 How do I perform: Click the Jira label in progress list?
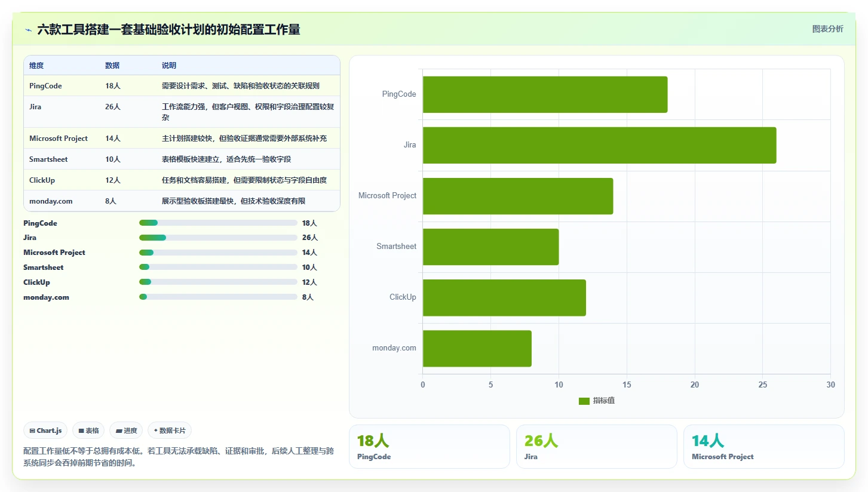click(x=30, y=238)
